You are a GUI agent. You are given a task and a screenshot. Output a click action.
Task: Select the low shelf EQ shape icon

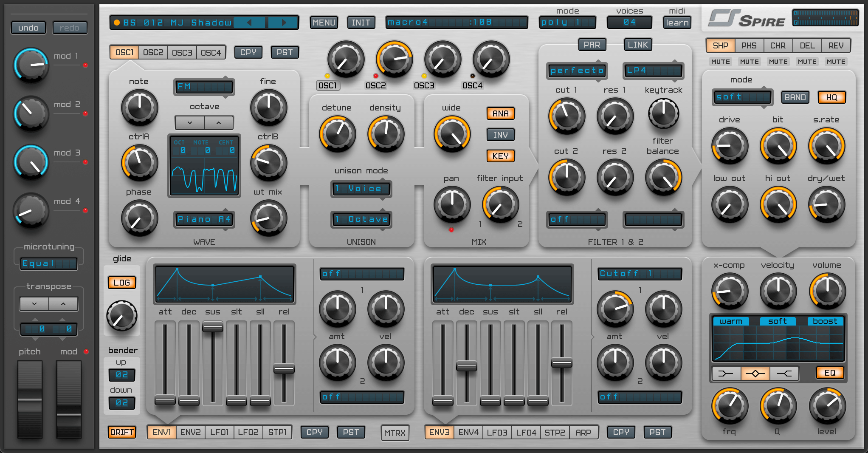point(726,374)
